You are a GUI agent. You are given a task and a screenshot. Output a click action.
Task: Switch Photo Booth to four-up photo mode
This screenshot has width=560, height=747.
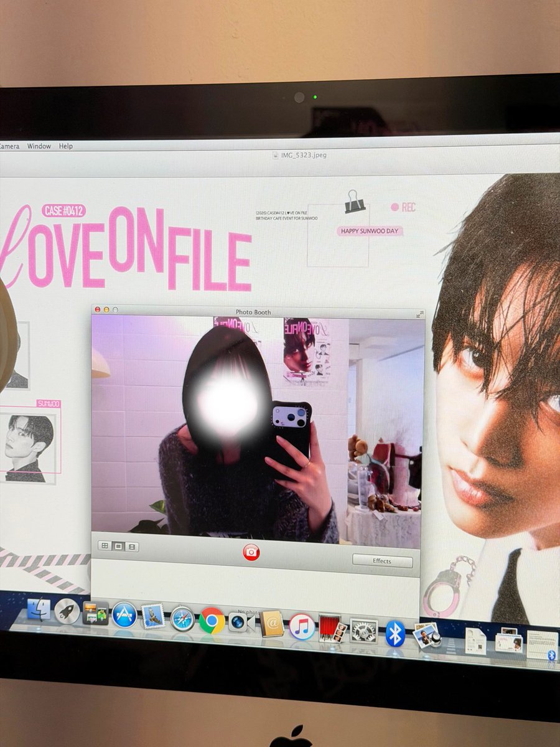coord(105,546)
